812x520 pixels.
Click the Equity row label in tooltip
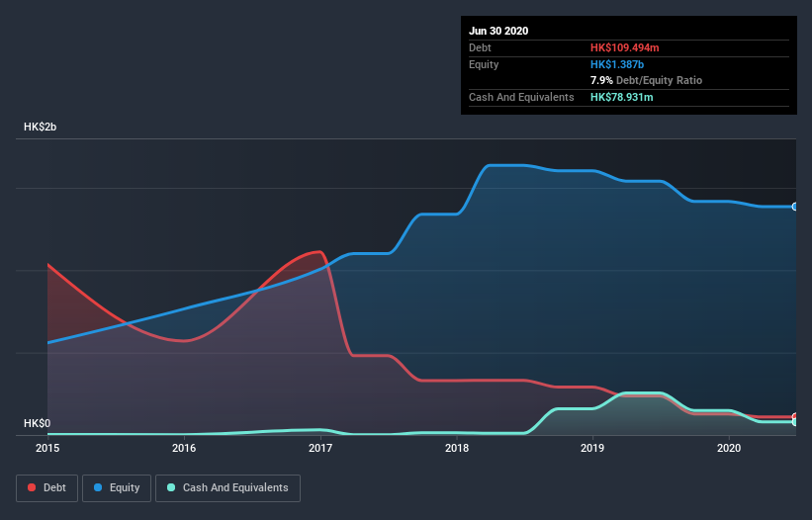point(484,64)
